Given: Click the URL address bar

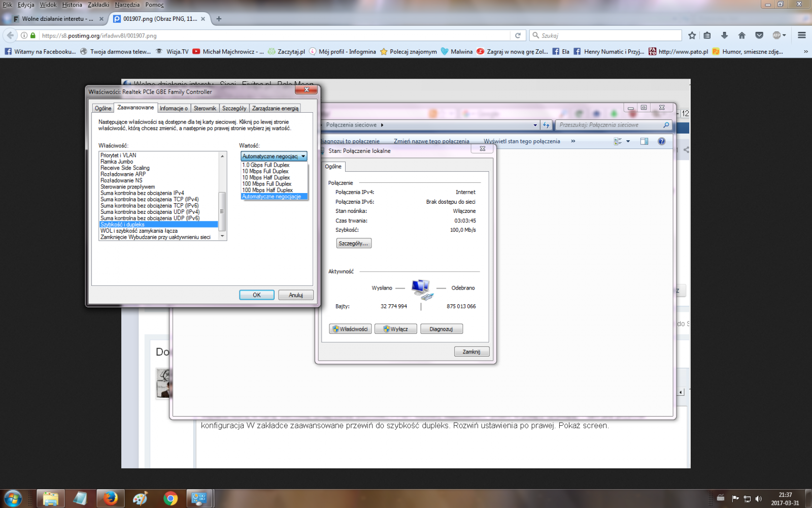Looking at the screenshot, I should click(x=274, y=36).
